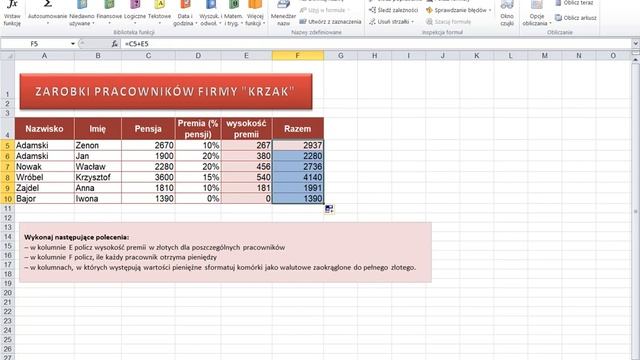Open Matem. i tryg. functions
This screenshot has height=360, width=640.
(233, 13)
